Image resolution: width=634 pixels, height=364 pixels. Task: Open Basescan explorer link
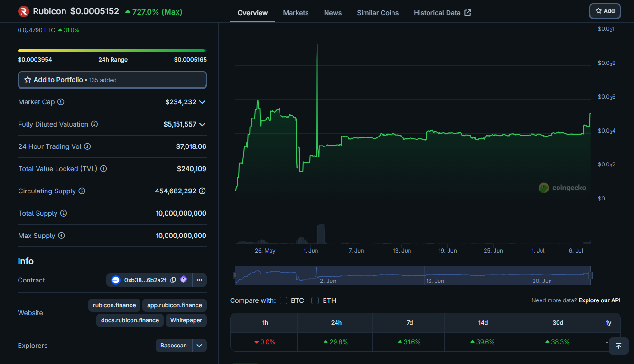(174, 346)
